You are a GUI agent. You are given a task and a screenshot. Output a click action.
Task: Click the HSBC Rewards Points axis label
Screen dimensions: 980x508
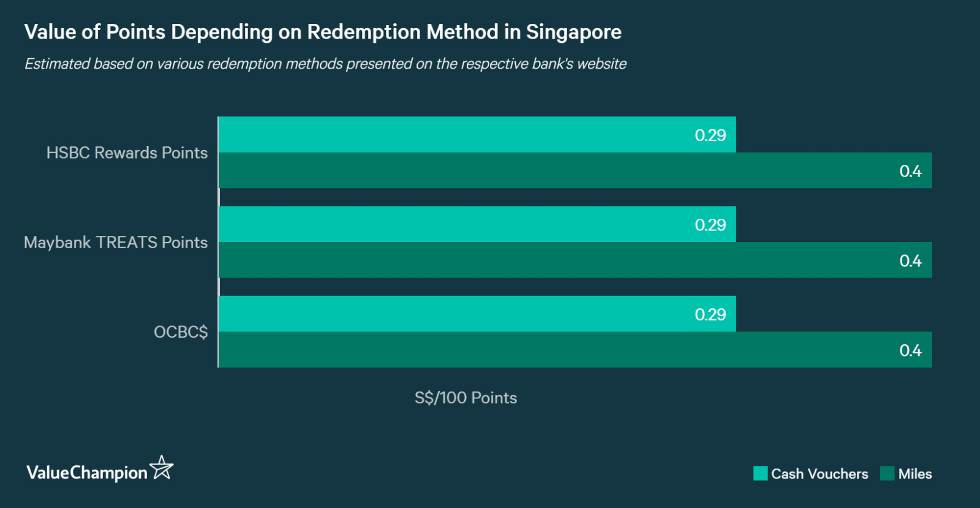point(127,153)
